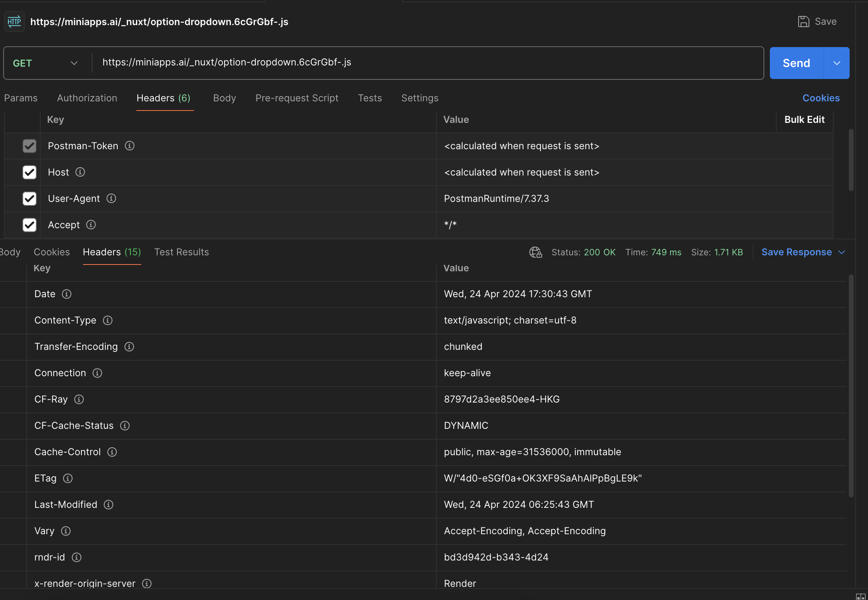
Task: Open the Cookies link
Action: click(x=821, y=98)
